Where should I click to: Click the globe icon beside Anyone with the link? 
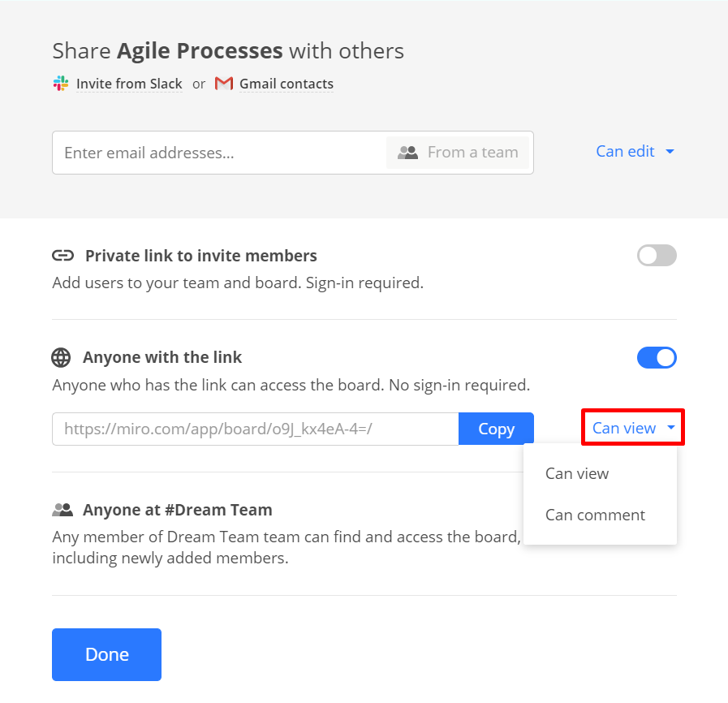point(61,358)
